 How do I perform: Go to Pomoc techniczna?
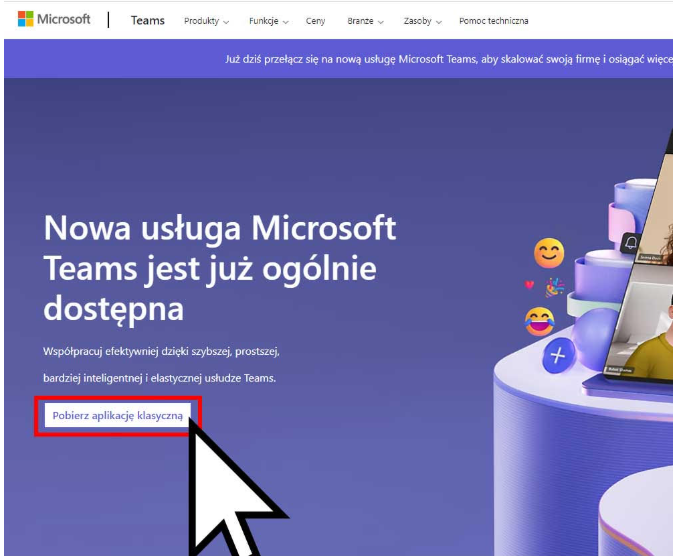click(494, 21)
